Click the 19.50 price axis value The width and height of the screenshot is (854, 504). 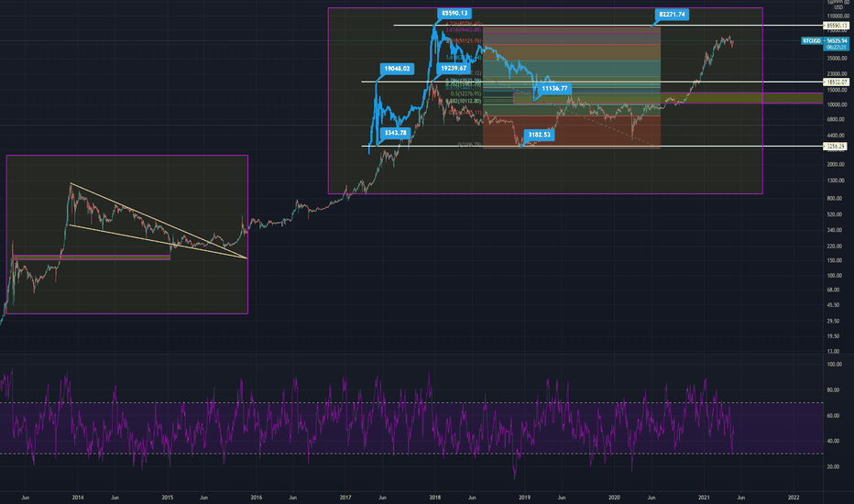835,336
